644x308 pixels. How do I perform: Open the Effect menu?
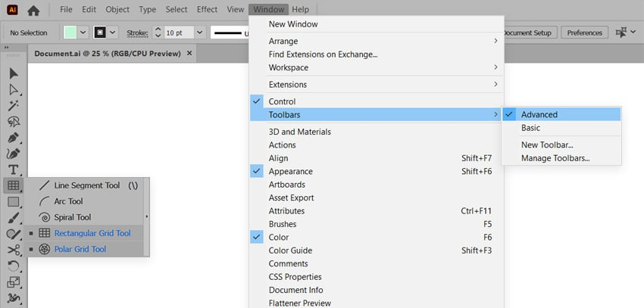coord(207,9)
